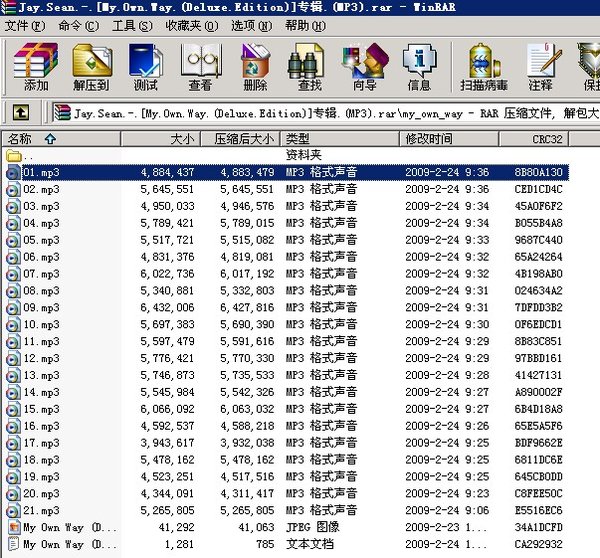Sort by Name (名称) column header
Screen dimensions: 600x558
click(x=61, y=139)
